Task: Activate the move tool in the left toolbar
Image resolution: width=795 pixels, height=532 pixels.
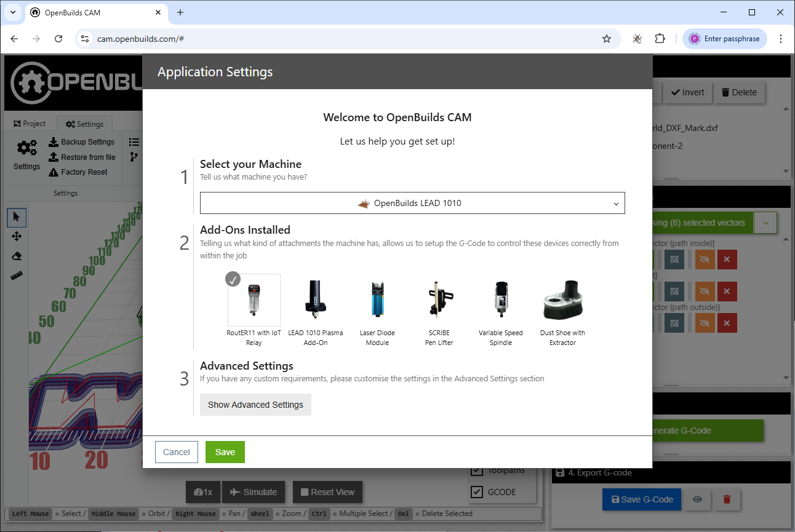Action: pos(17,236)
